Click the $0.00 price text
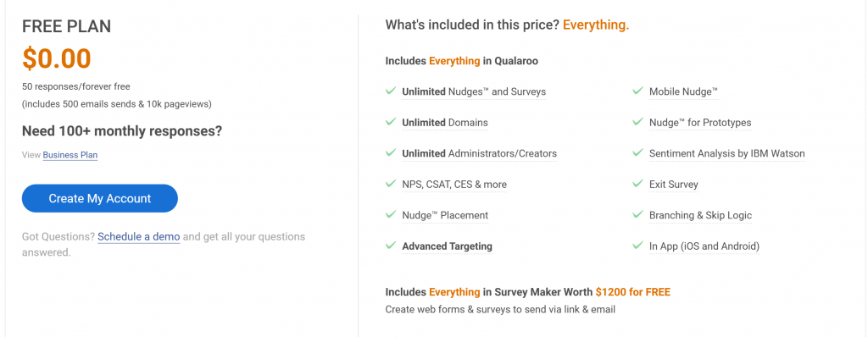This screenshot has width=868, height=337. pos(57,58)
